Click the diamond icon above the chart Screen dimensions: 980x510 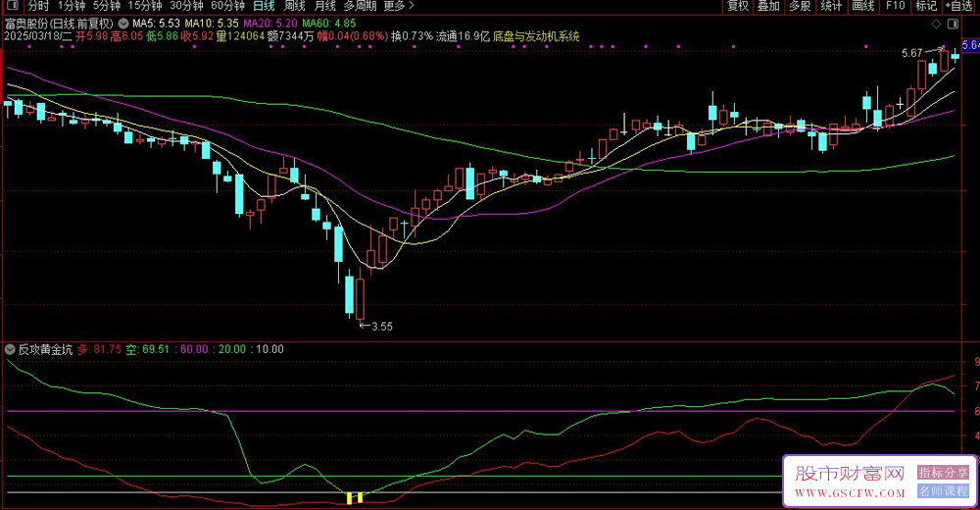(936, 24)
